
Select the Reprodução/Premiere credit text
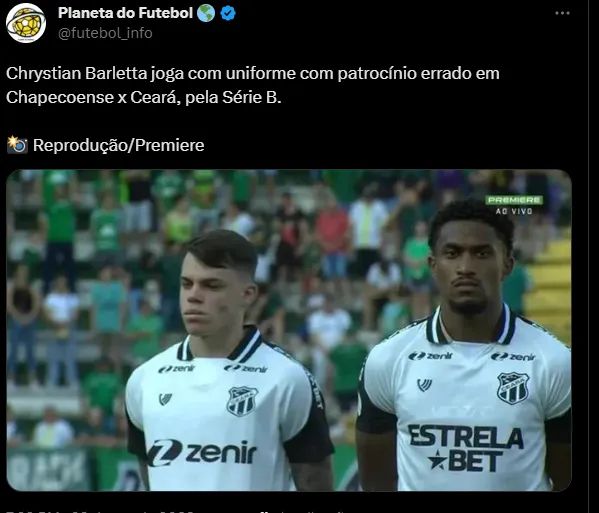tap(118, 145)
